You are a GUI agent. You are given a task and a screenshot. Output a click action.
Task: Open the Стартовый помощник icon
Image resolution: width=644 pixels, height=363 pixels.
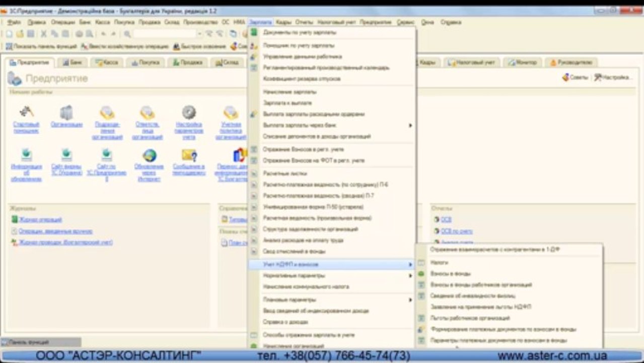point(26,112)
